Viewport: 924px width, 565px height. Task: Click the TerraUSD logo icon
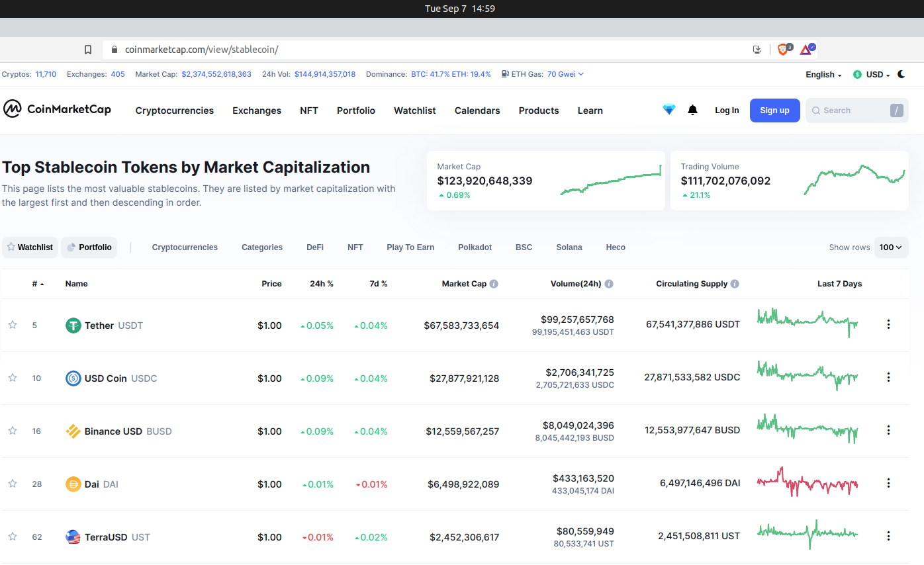tap(73, 537)
